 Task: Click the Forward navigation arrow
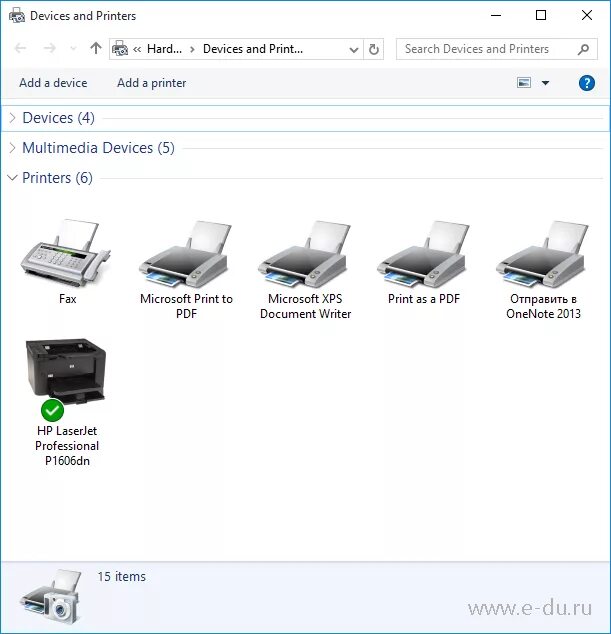tap(50, 49)
